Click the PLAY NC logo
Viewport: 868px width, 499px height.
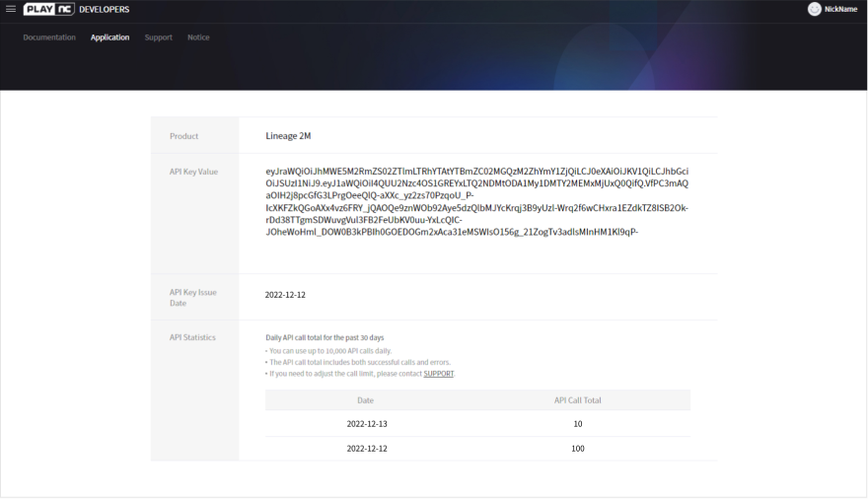(x=48, y=9)
